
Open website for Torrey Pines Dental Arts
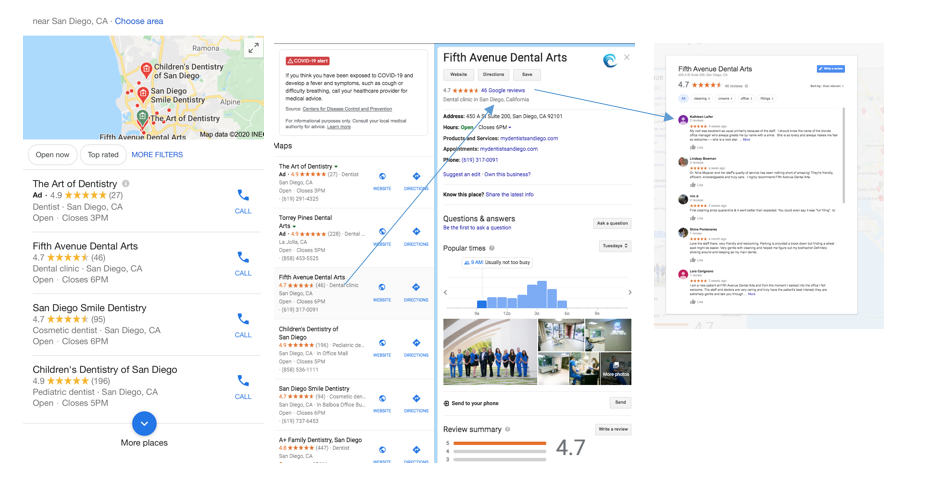[382, 235]
